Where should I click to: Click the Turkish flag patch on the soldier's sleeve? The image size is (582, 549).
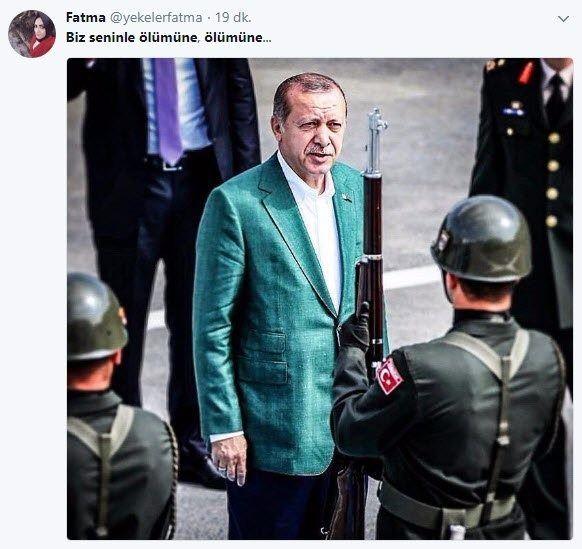[x=389, y=375]
